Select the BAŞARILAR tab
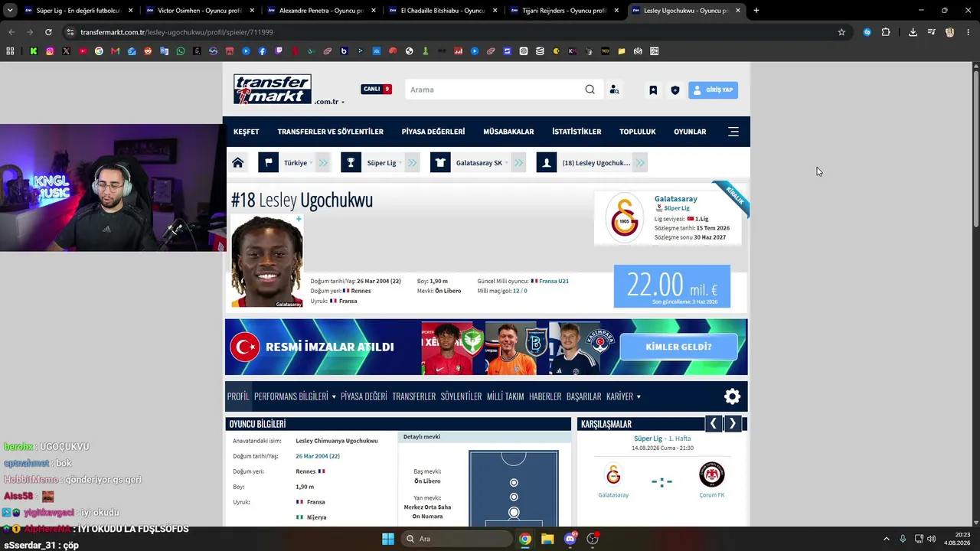 coord(583,396)
